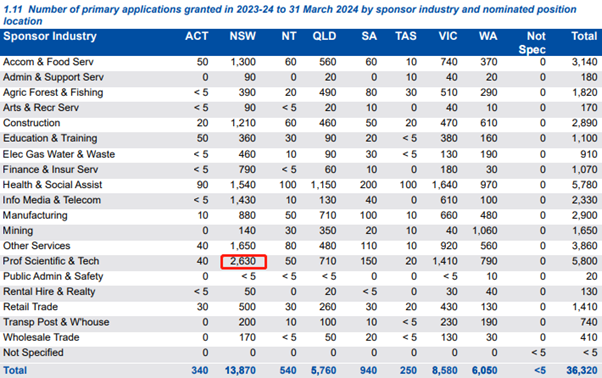
Task: Click the NSW value 1,210 in Construction row
Action: click(243, 123)
